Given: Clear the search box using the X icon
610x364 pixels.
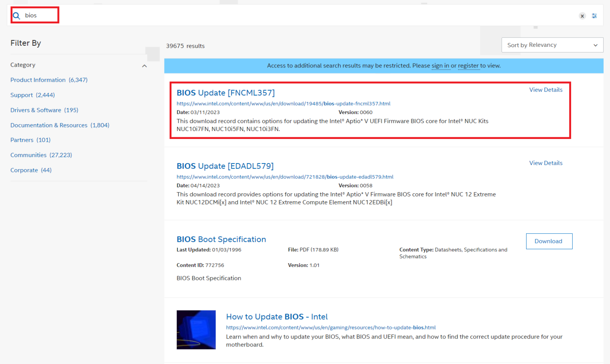Looking at the screenshot, I should pyautogui.click(x=582, y=16).
